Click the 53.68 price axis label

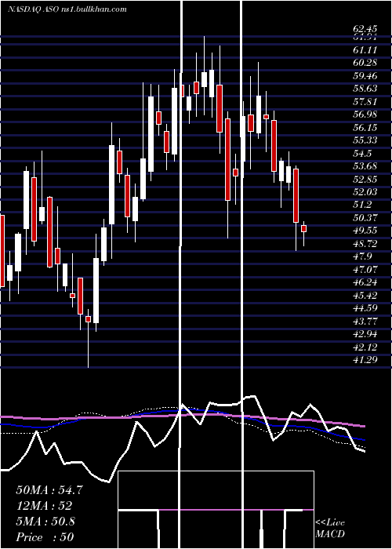coord(365,166)
